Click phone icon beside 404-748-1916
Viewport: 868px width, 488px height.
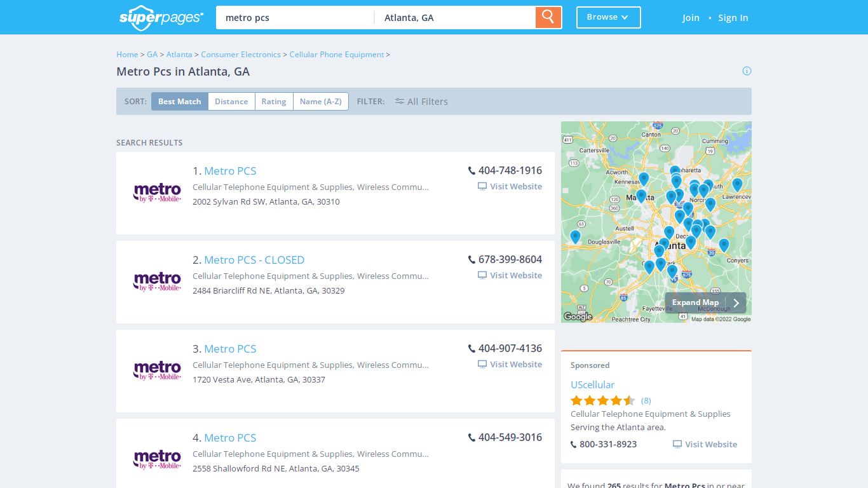click(x=471, y=171)
